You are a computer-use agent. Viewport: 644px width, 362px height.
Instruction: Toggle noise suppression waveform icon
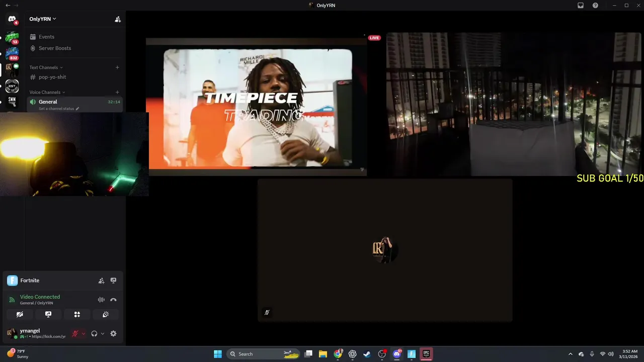click(101, 300)
